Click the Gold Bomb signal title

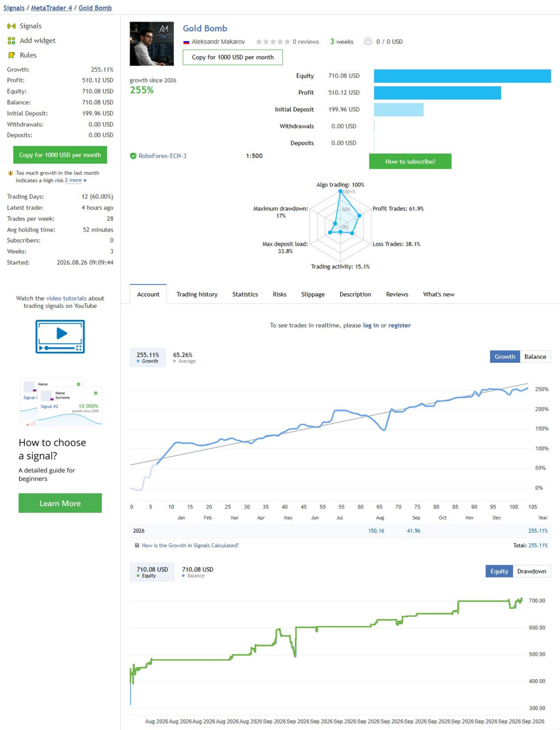pos(205,29)
